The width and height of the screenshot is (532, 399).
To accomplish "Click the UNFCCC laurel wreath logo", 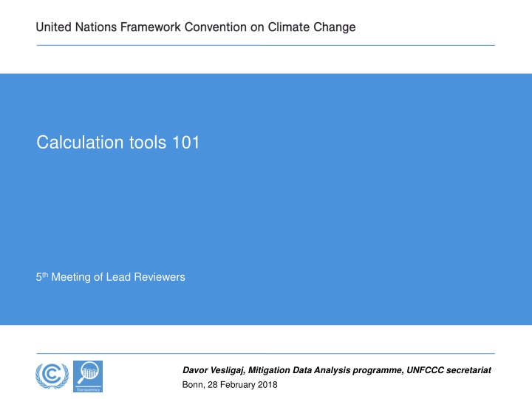I will (52, 376).
